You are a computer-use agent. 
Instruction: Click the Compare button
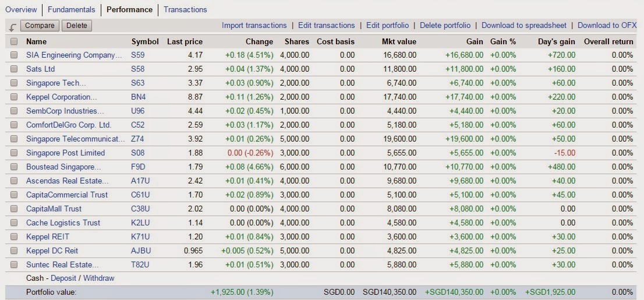(40, 26)
